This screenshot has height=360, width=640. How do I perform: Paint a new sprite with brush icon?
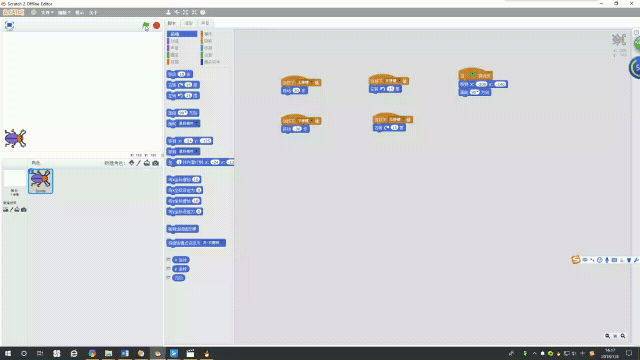pos(139,163)
